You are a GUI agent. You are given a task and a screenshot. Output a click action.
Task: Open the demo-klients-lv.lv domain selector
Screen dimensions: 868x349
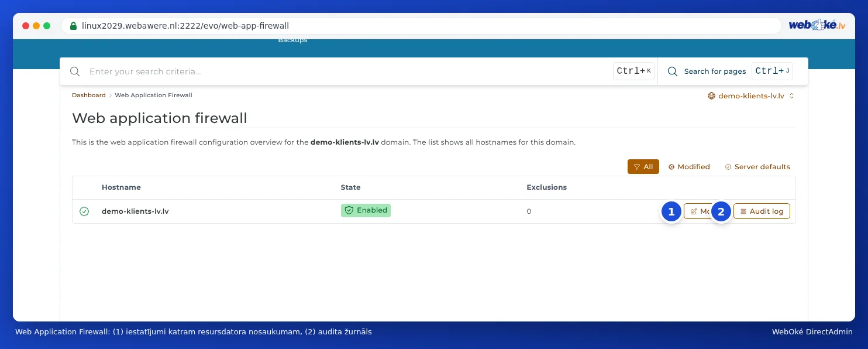click(751, 95)
